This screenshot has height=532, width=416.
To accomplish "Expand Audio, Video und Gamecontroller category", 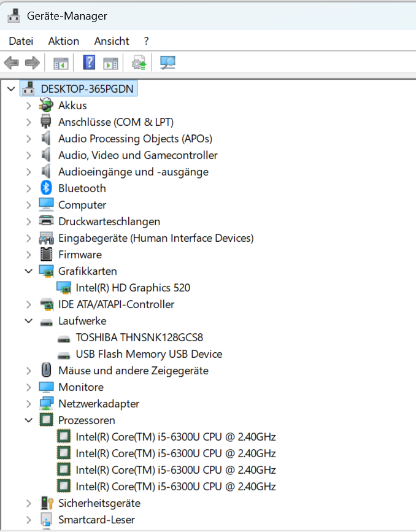I will (29, 155).
